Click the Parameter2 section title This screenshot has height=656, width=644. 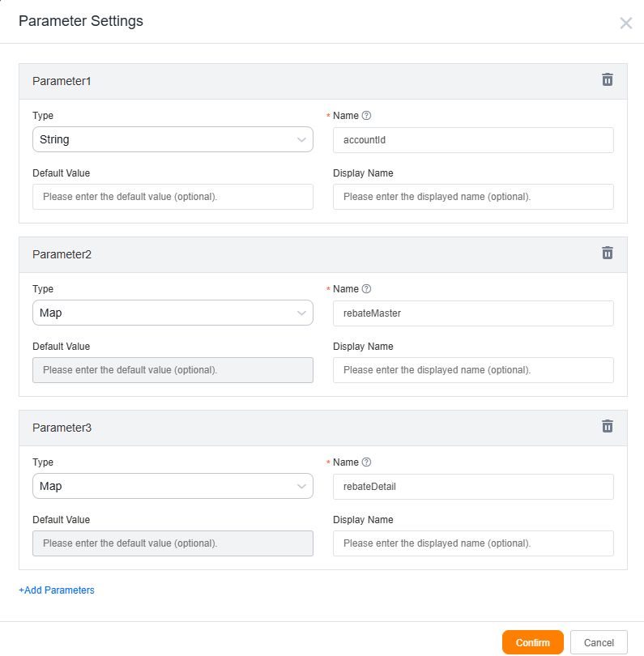point(62,254)
